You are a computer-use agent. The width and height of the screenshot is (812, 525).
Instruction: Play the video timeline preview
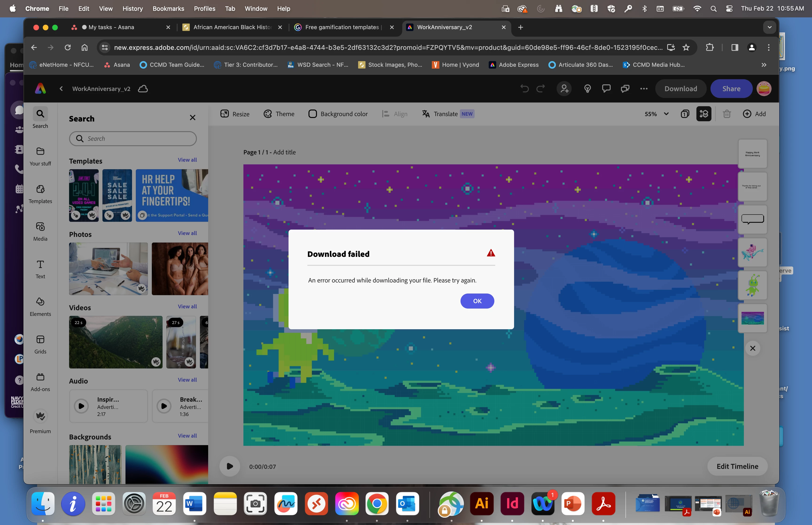tap(230, 466)
